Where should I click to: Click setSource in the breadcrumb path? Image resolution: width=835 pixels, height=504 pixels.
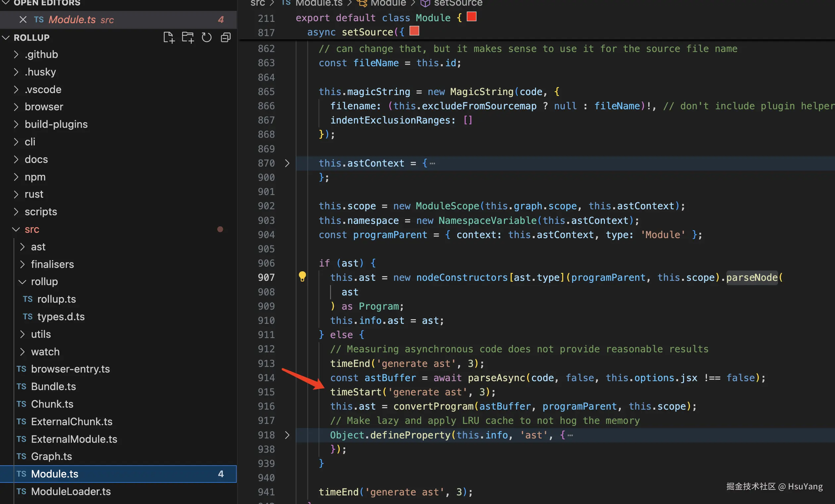point(458,3)
